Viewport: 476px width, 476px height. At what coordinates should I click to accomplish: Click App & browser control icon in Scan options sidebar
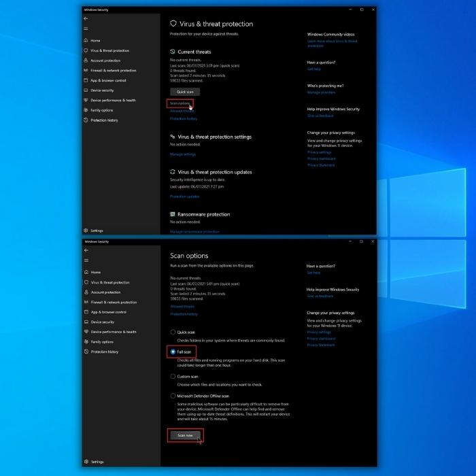[86, 311]
